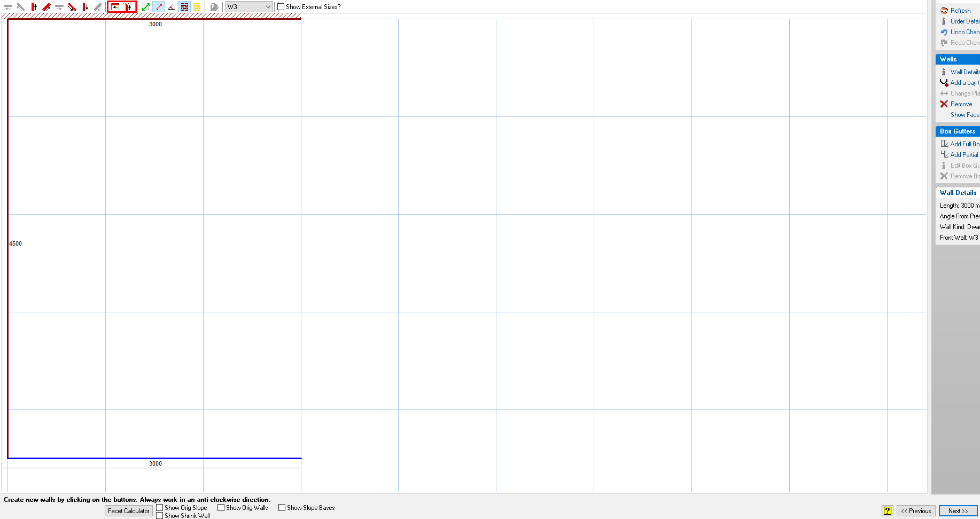
Task: Collapse the Wall Details info panel header
Action: pos(958,193)
